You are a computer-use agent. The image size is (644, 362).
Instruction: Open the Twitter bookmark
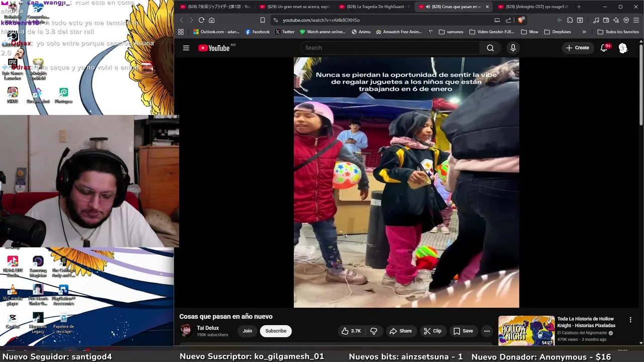pos(284,32)
